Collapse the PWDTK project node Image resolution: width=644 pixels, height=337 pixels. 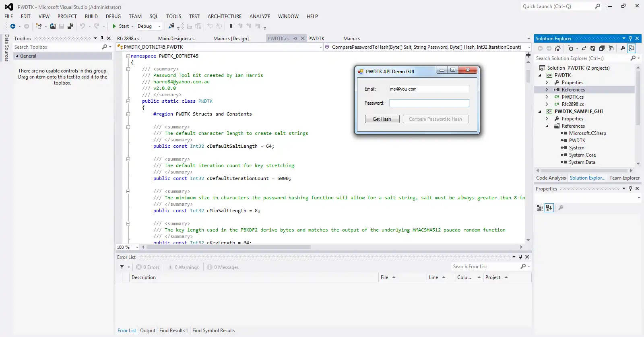pyautogui.click(x=540, y=75)
